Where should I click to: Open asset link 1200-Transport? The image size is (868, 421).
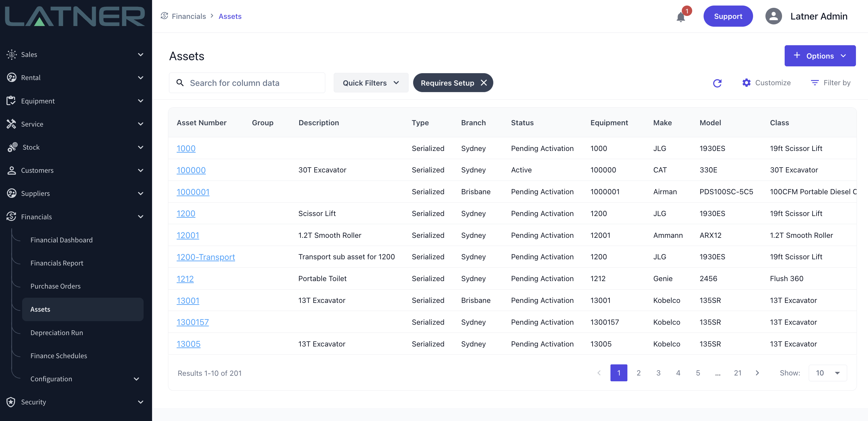pos(205,257)
